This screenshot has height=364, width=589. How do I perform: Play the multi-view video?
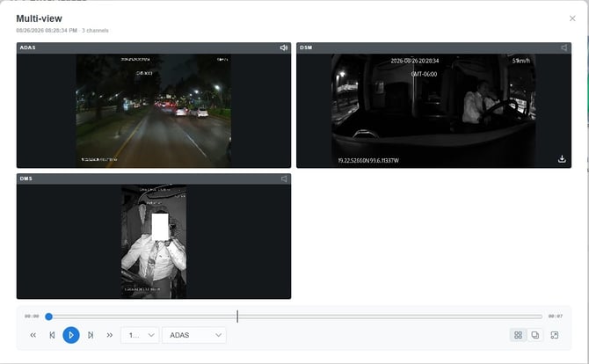(71, 335)
